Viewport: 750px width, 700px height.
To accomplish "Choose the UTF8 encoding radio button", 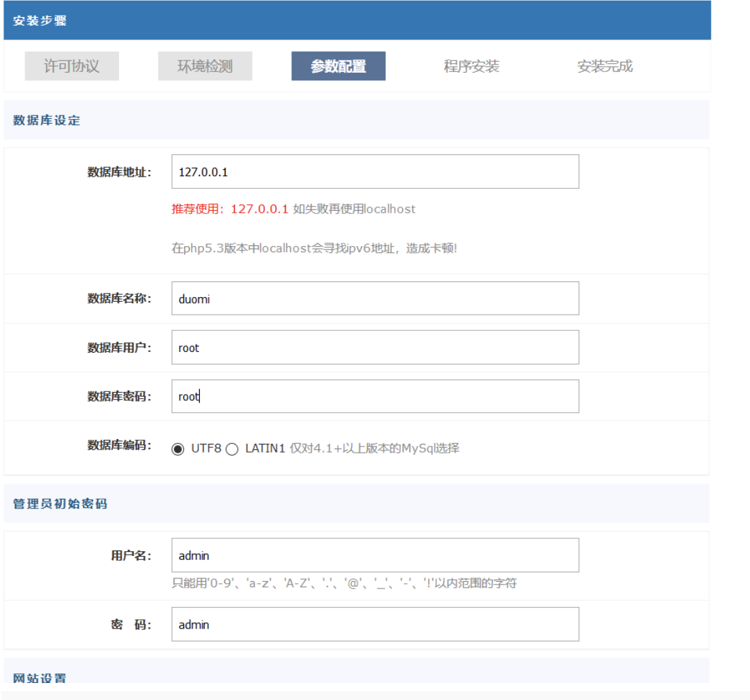I will [x=178, y=449].
